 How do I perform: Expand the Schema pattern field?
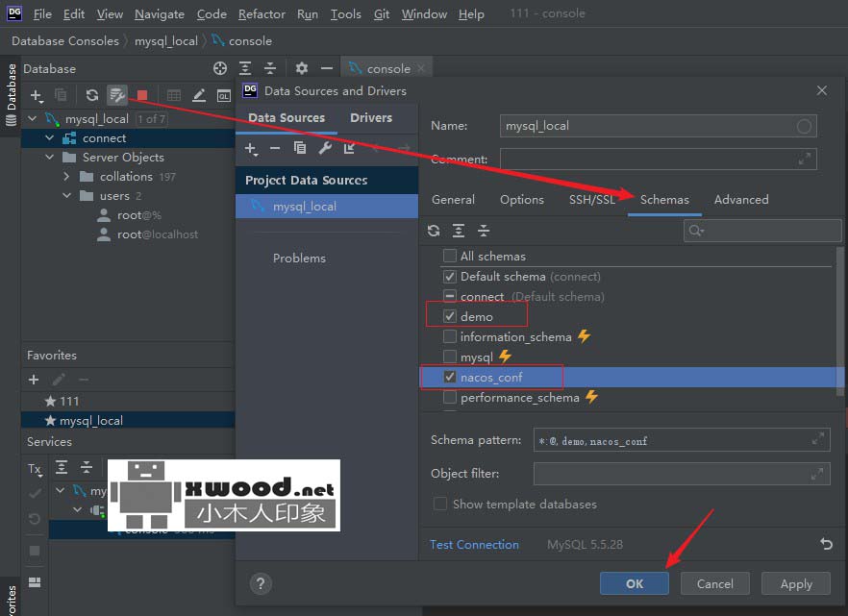coord(817,439)
